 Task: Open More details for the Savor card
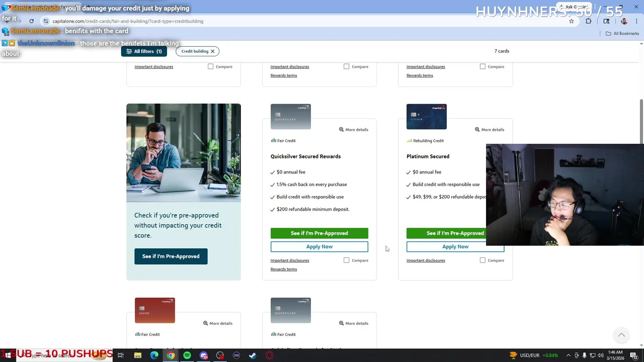(x=217, y=323)
